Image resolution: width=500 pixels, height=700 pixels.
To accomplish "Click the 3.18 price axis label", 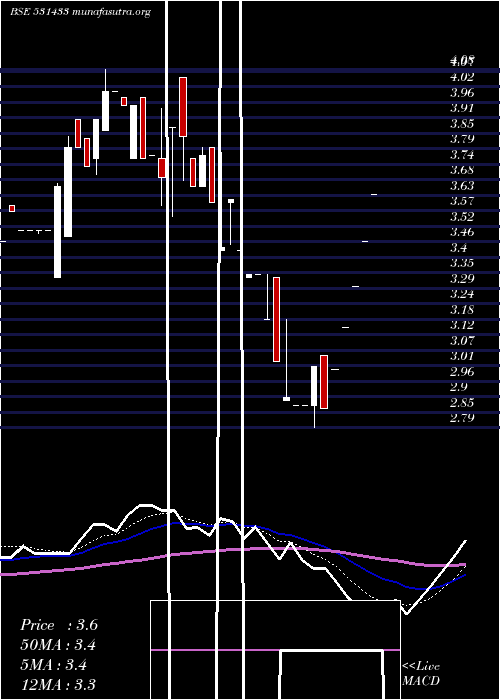I will 462,309.
